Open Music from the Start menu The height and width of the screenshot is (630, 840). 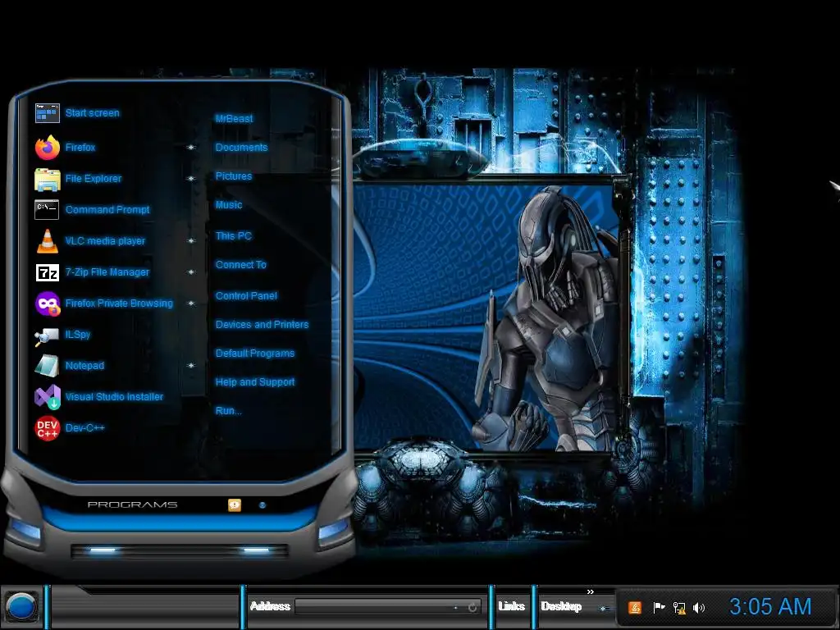[229, 205]
